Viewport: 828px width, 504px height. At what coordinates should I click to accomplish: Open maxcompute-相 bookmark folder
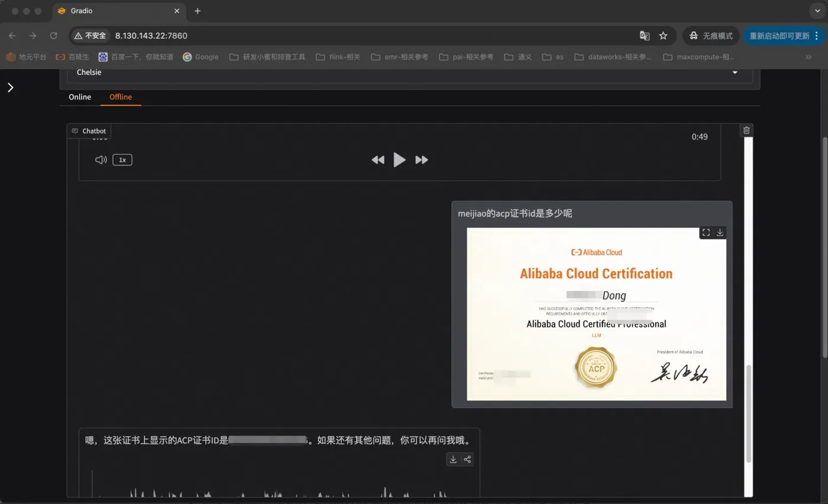699,57
